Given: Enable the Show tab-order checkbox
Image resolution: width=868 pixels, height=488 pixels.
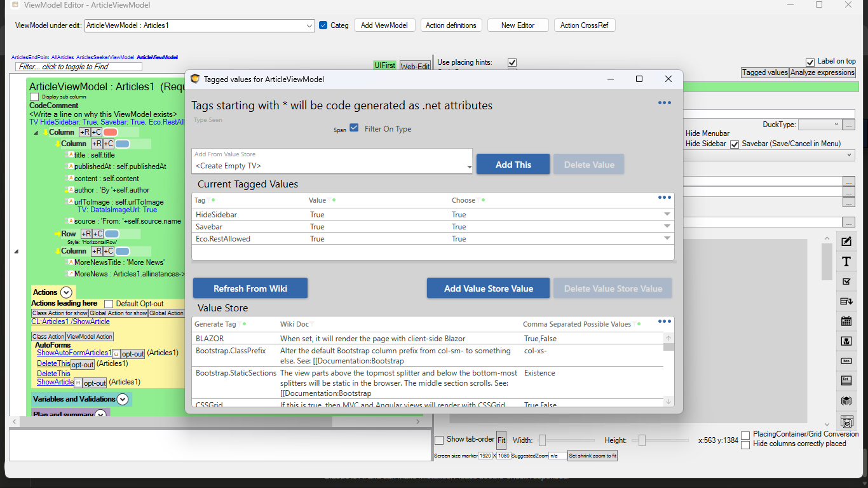Looking at the screenshot, I should (439, 440).
